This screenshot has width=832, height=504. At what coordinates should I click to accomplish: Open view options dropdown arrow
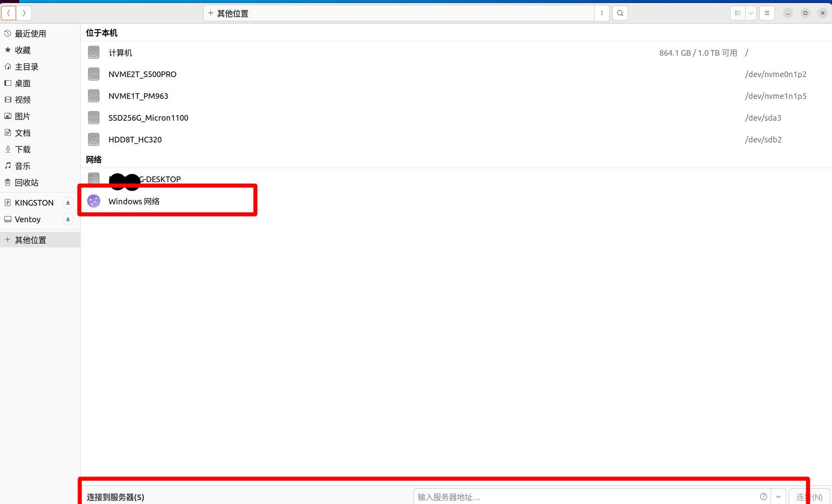(751, 13)
